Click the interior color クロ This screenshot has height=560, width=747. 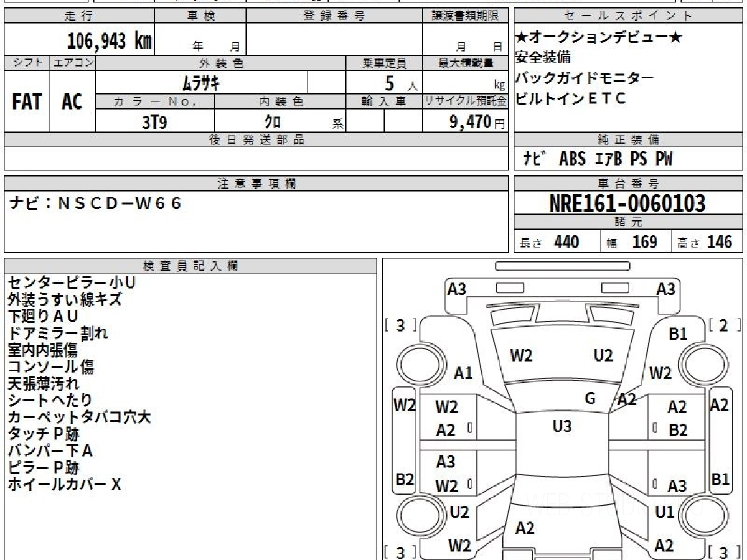pyautogui.click(x=273, y=121)
